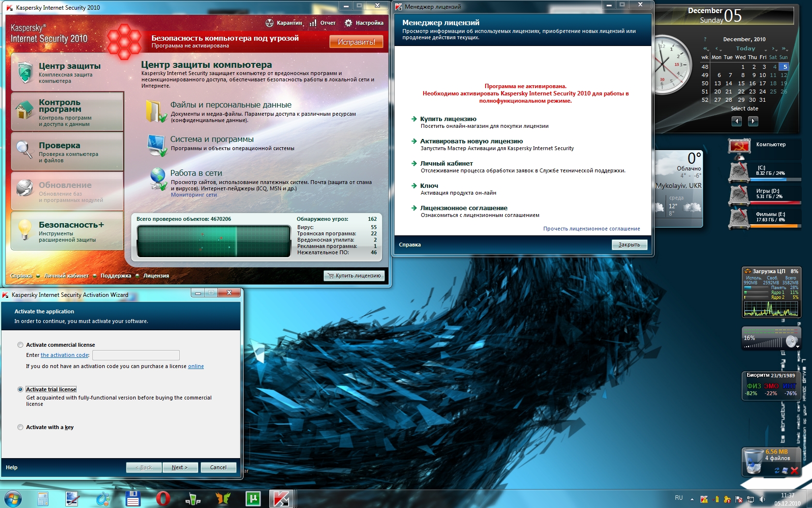Select the Activate trial license radio button

pos(20,389)
